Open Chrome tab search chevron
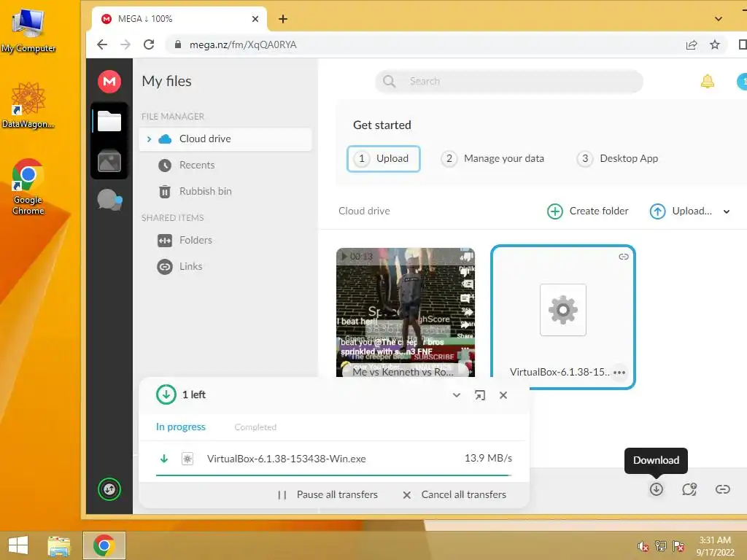Screen dimensions: 747x560 click(x=719, y=19)
